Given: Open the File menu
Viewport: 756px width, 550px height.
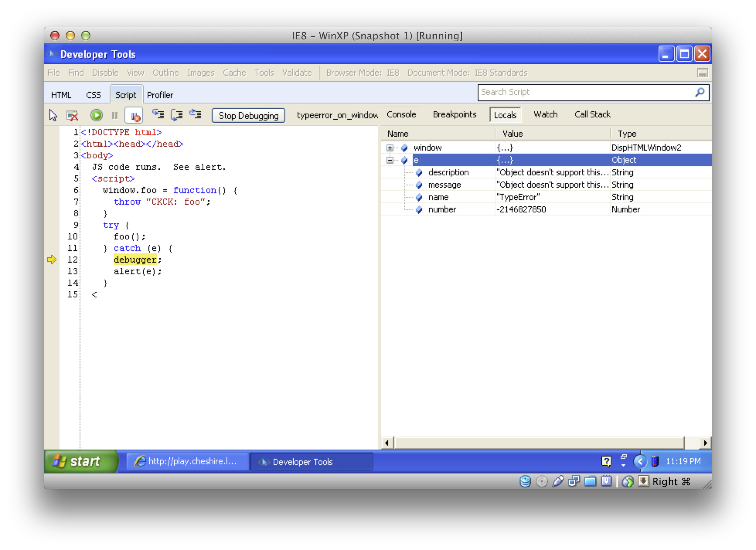Looking at the screenshot, I should 53,73.
